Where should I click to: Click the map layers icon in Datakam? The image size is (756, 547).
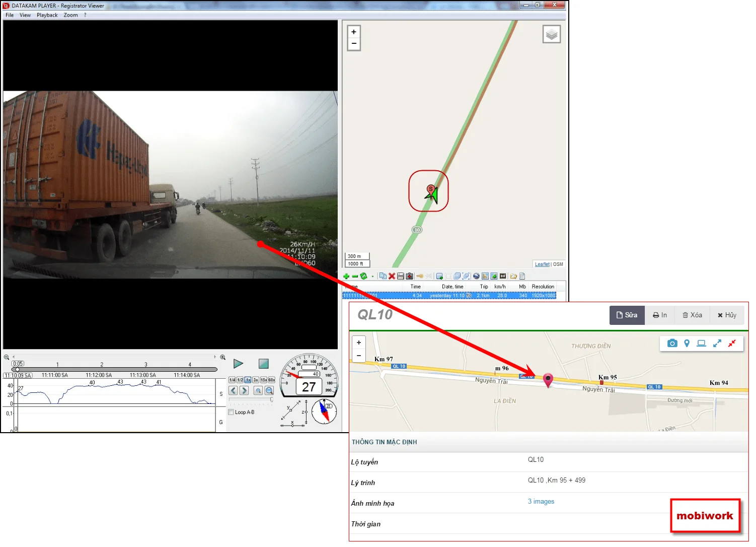[552, 34]
